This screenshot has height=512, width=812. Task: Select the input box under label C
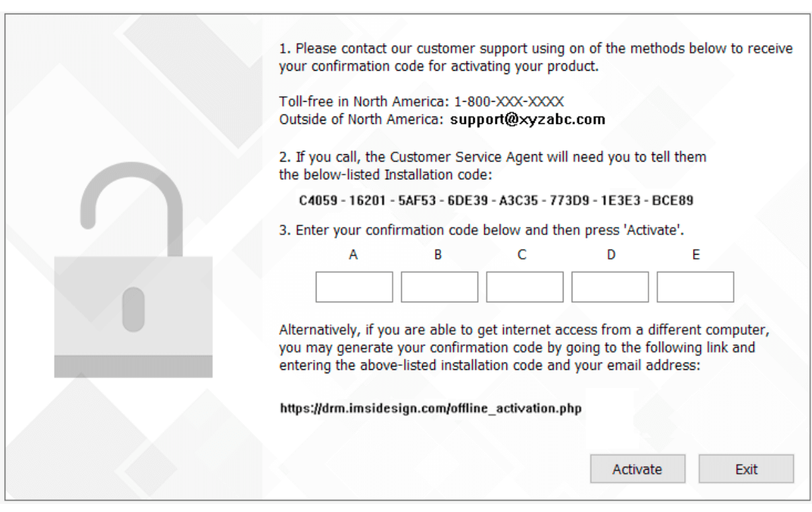pyautogui.click(x=525, y=287)
